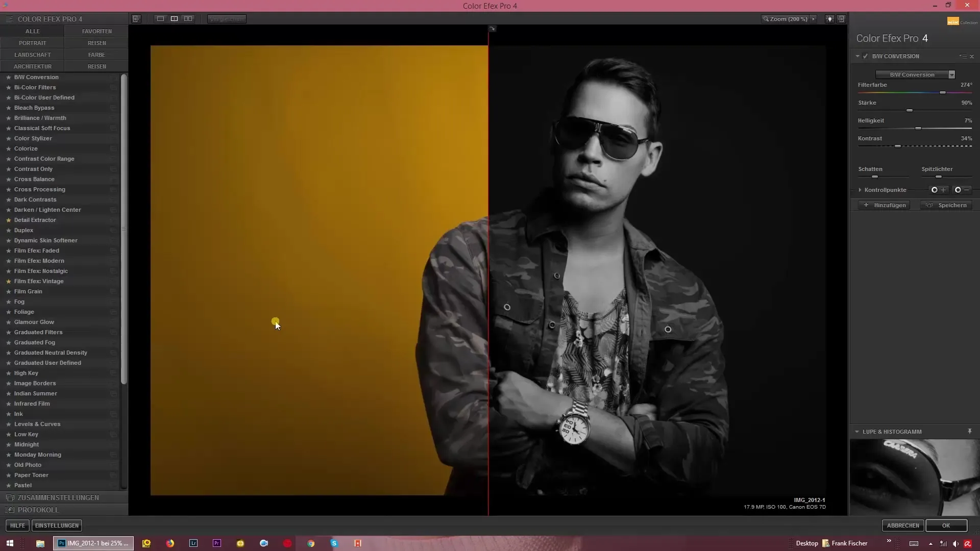Open the zoom level arrow menu
Image resolution: width=980 pixels, height=551 pixels.
pyautogui.click(x=814, y=19)
